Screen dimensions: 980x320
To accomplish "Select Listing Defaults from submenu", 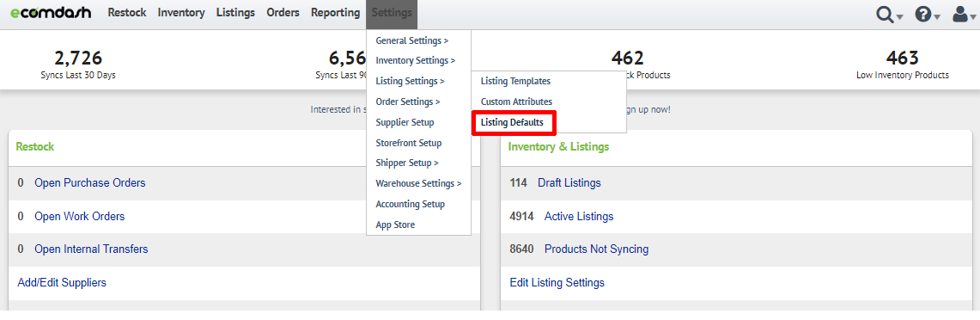I will 512,123.
